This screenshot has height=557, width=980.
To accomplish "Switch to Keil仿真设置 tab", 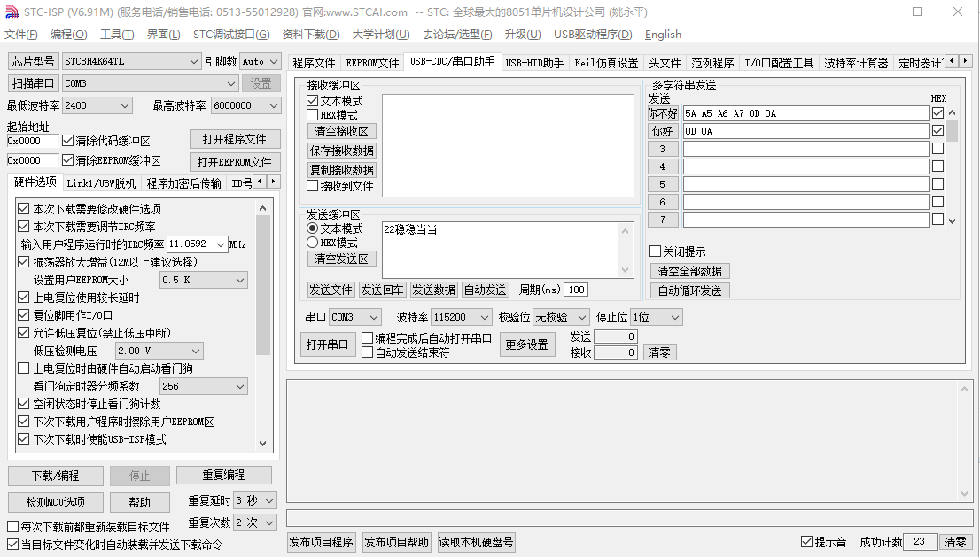I will pyautogui.click(x=606, y=63).
